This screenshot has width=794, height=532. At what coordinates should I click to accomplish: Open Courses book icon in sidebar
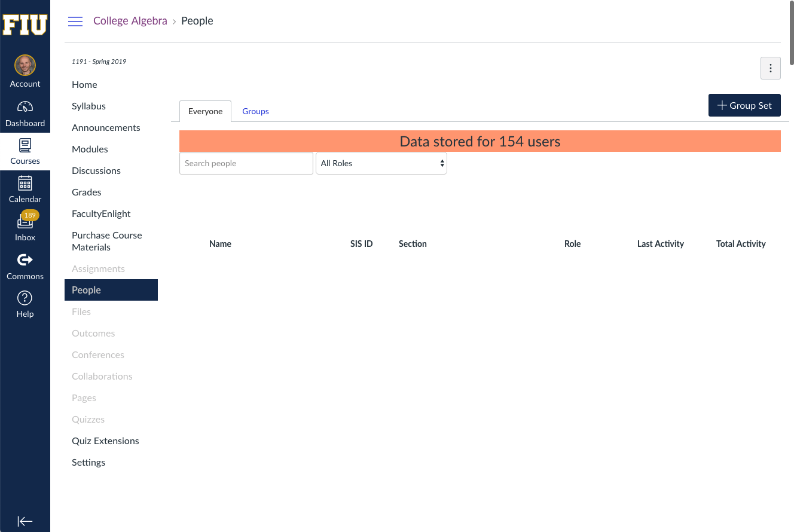coord(25,145)
